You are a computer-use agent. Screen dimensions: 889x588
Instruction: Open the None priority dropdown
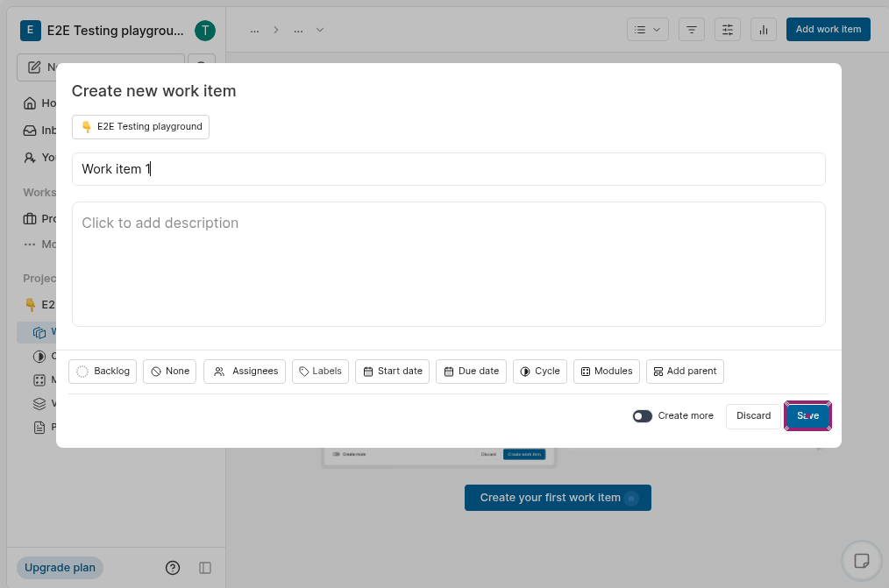pyautogui.click(x=169, y=372)
